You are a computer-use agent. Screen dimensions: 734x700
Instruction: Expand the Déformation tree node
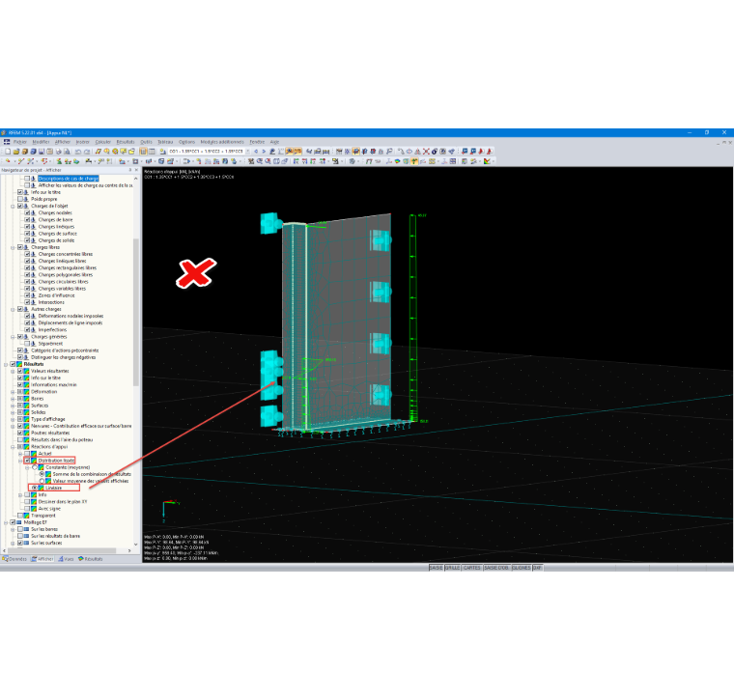[x=14, y=392]
